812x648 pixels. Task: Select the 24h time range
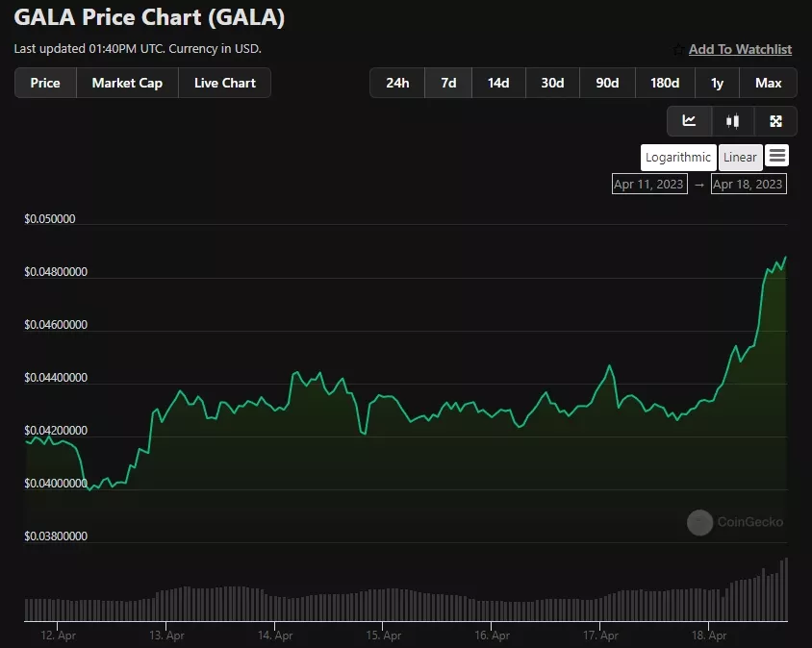tap(397, 83)
